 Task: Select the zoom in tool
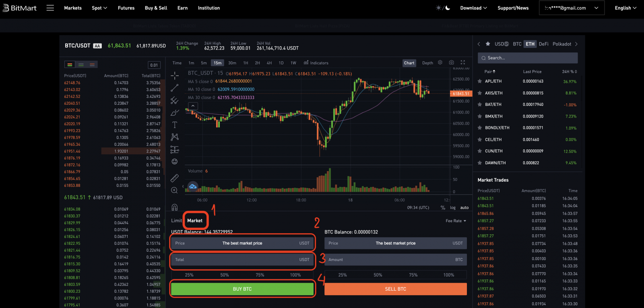point(175,190)
